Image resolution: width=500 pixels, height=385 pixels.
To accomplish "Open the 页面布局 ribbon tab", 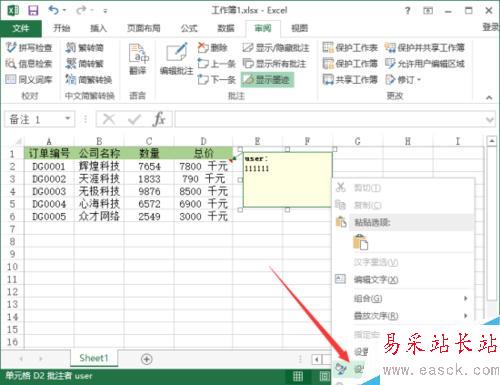I will coord(144,28).
